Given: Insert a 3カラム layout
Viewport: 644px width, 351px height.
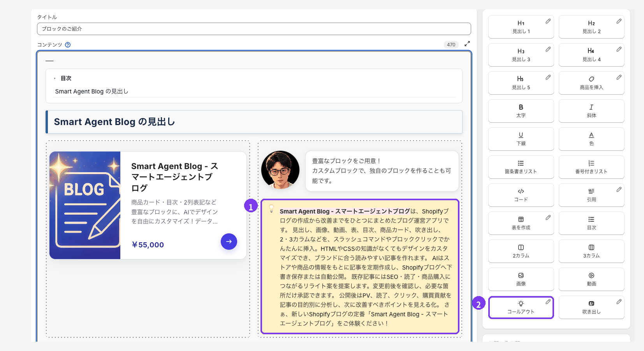Looking at the screenshot, I should coord(591,251).
